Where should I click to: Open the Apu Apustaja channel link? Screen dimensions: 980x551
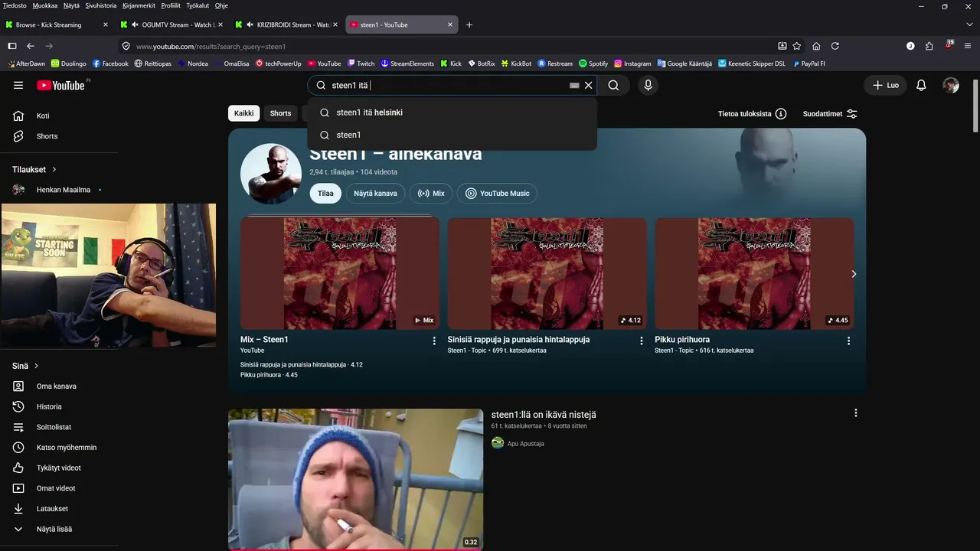525,444
